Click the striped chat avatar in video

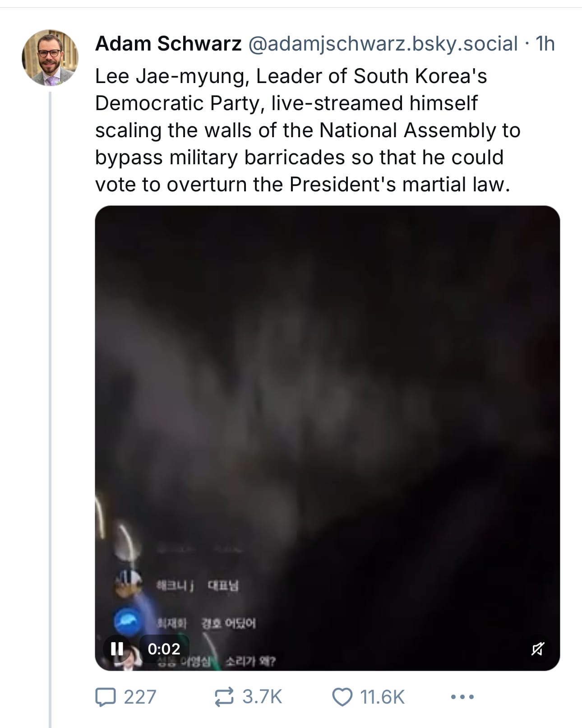[128, 583]
